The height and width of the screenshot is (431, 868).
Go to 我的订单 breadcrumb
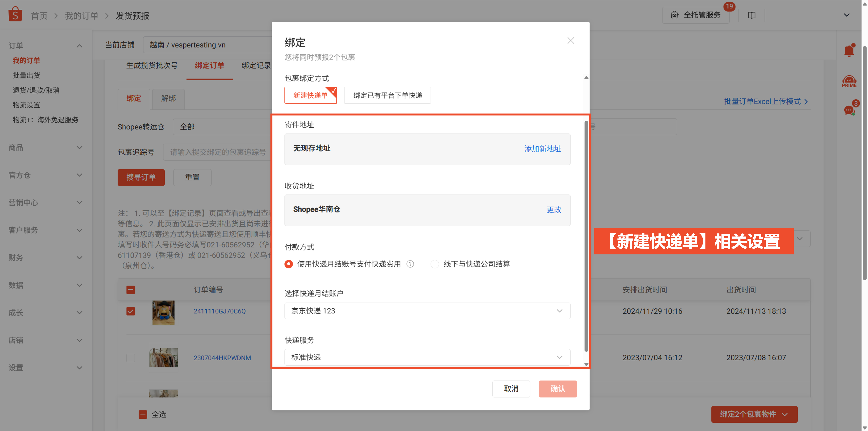pos(81,16)
